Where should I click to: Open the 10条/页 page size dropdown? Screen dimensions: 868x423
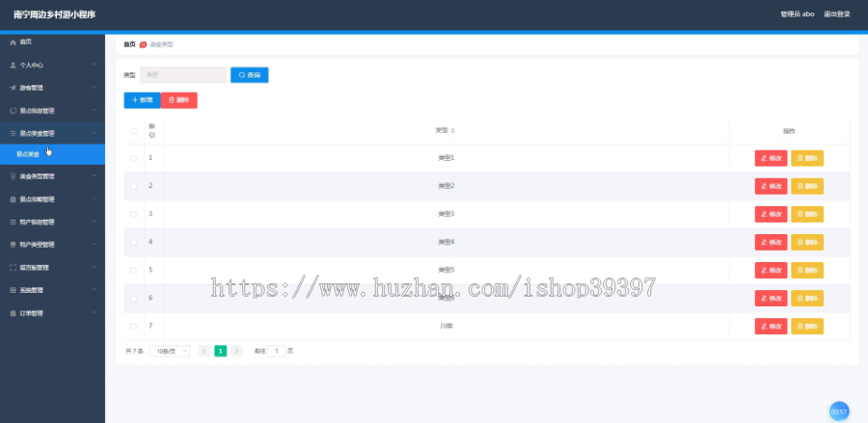[x=170, y=351]
